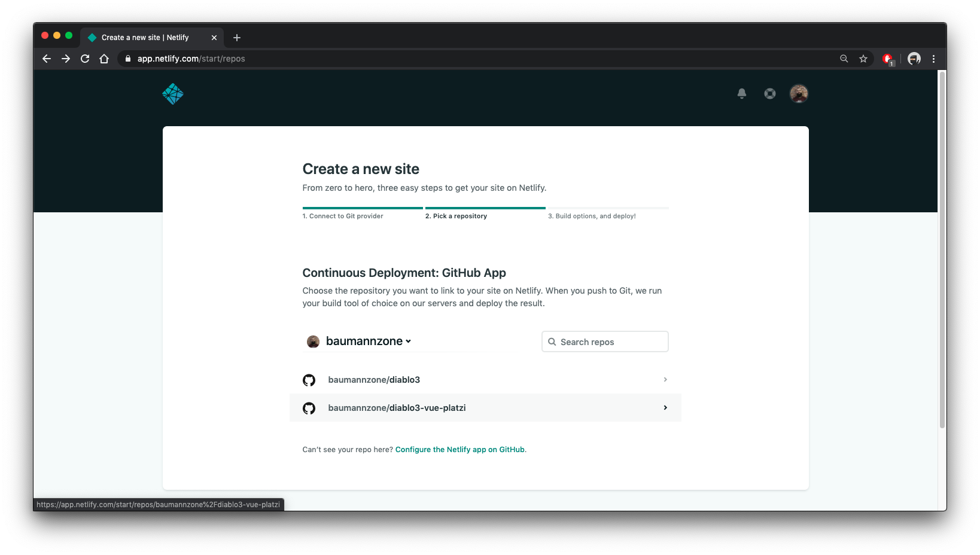The image size is (980, 555).
Task: Open the Chrome three-dot menu
Action: [x=933, y=59]
